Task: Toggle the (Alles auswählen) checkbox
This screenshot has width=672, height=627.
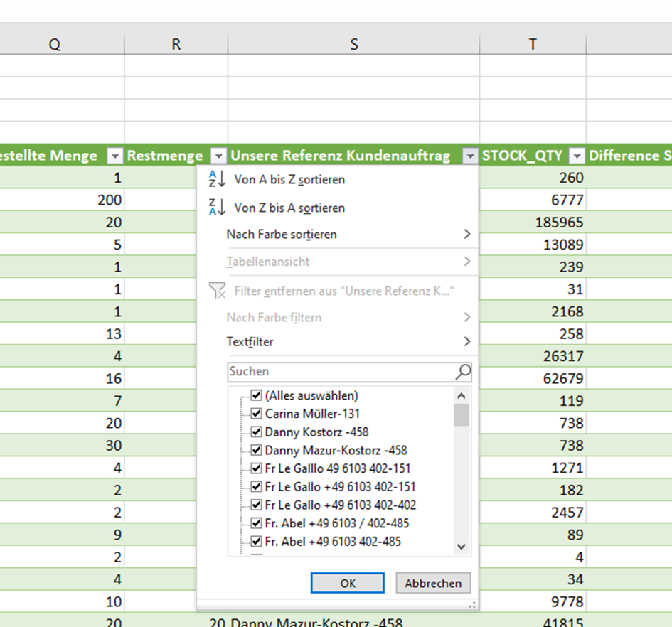Action: pos(257,395)
